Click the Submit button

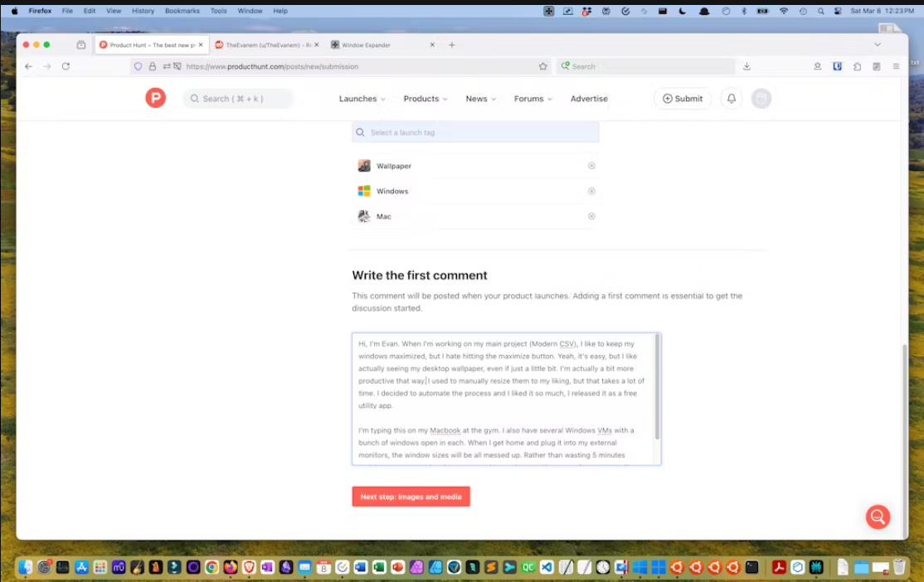click(x=683, y=99)
